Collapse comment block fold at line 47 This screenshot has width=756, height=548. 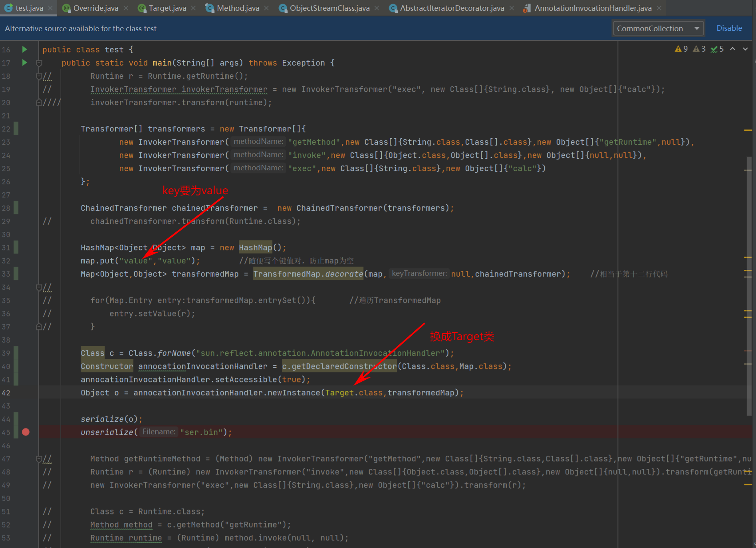point(39,458)
